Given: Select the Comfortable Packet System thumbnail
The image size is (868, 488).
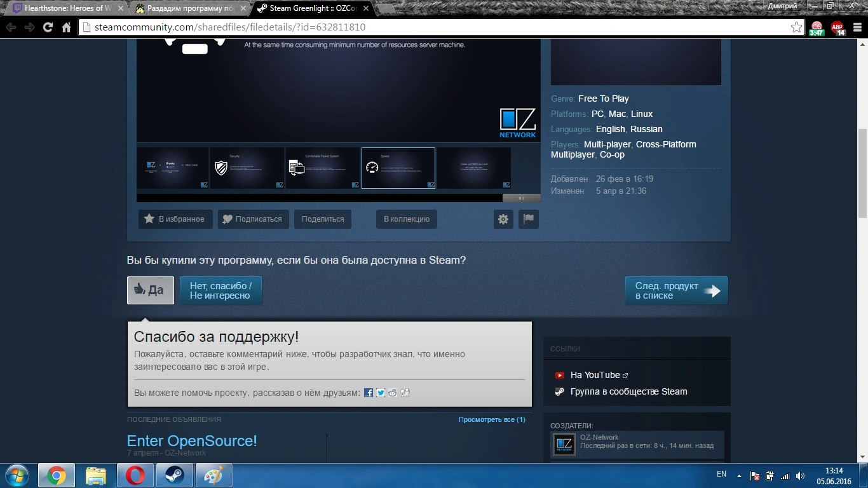Looking at the screenshot, I should pos(322,168).
